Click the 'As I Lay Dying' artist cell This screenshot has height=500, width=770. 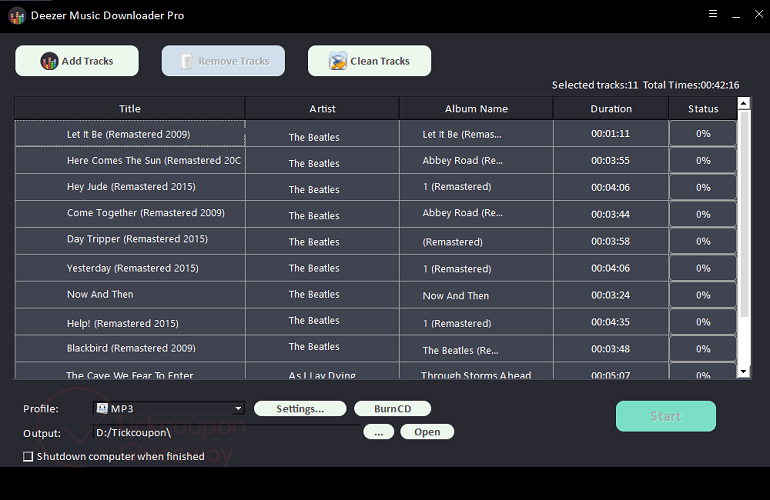322,373
